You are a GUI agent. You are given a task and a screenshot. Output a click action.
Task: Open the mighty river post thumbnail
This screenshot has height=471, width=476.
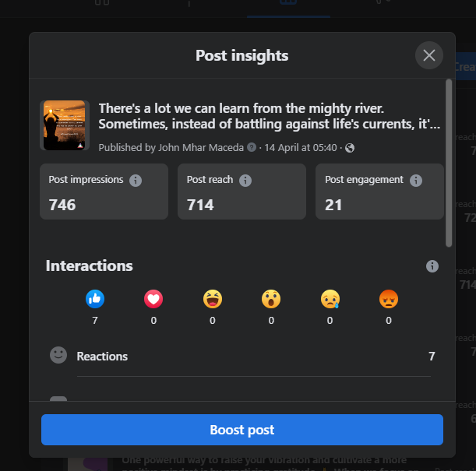[x=65, y=125]
